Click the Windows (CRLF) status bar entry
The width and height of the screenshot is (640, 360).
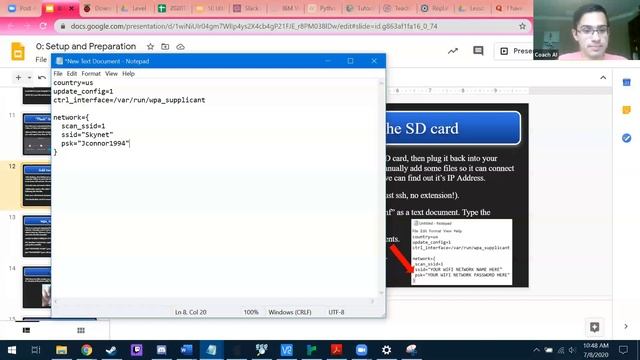click(x=289, y=312)
